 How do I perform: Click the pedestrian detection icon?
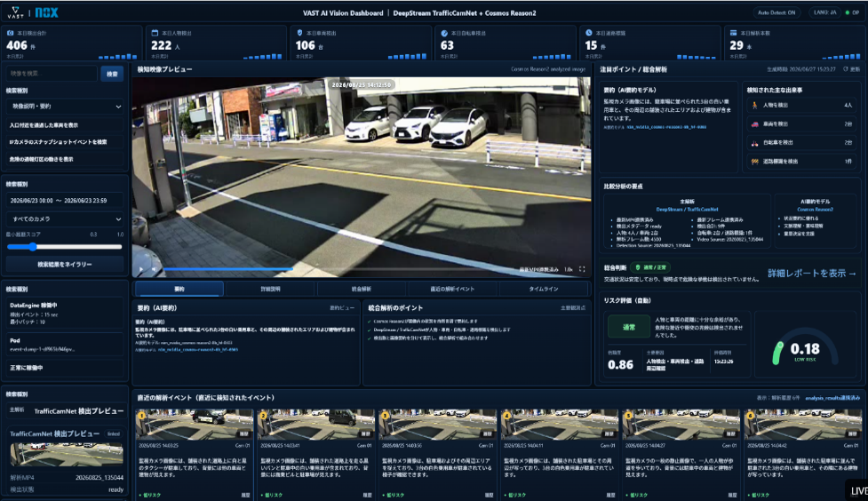(x=754, y=105)
